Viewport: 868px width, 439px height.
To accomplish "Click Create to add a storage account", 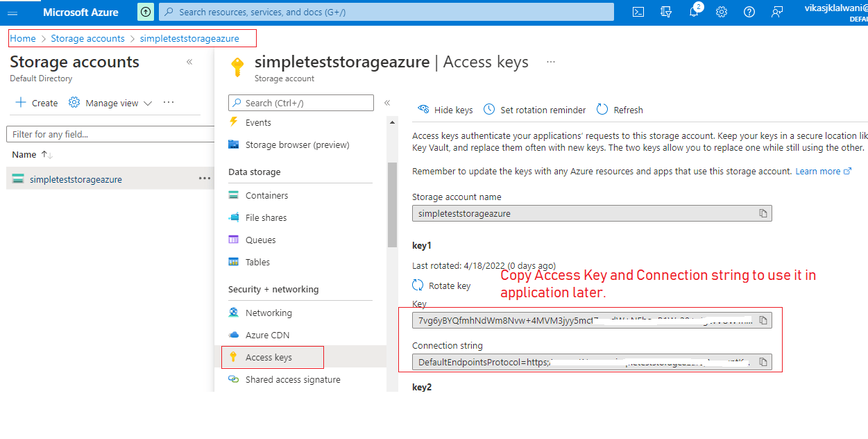I will point(37,103).
